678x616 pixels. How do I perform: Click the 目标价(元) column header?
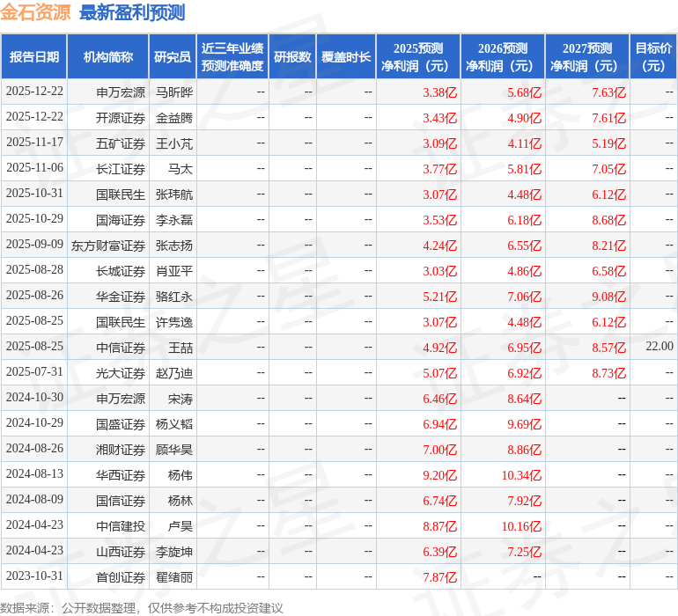point(653,56)
